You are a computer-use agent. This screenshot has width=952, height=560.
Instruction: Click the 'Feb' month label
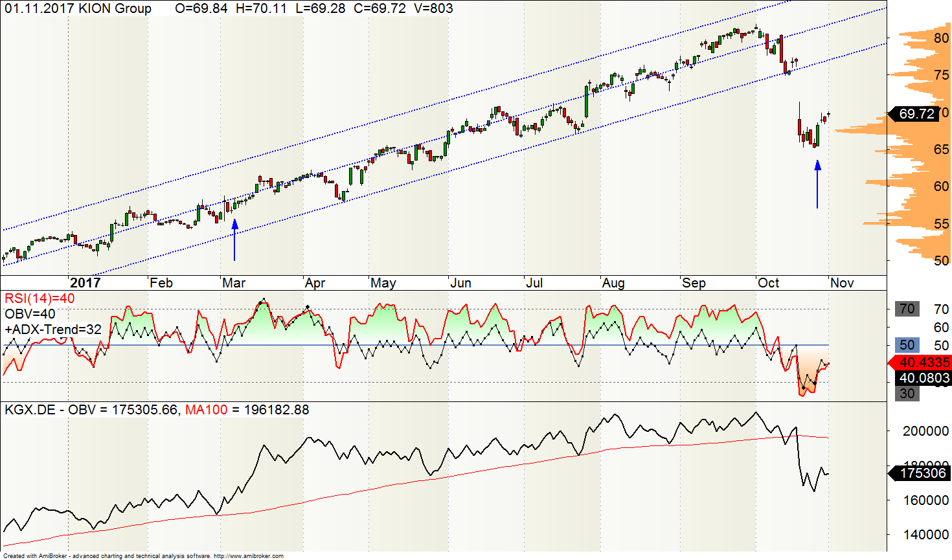(161, 283)
